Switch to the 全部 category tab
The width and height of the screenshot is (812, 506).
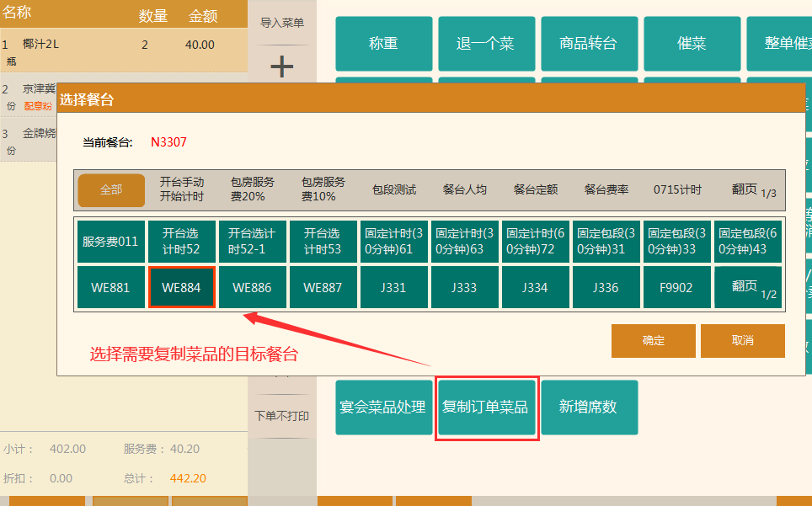point(111,190)
